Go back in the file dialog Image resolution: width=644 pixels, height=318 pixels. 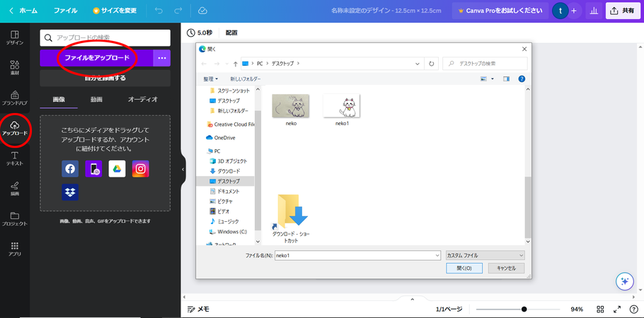pos(204,64)
